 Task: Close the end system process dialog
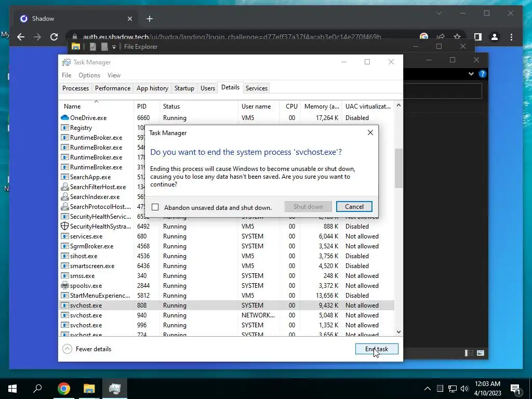tap(370, 132)
